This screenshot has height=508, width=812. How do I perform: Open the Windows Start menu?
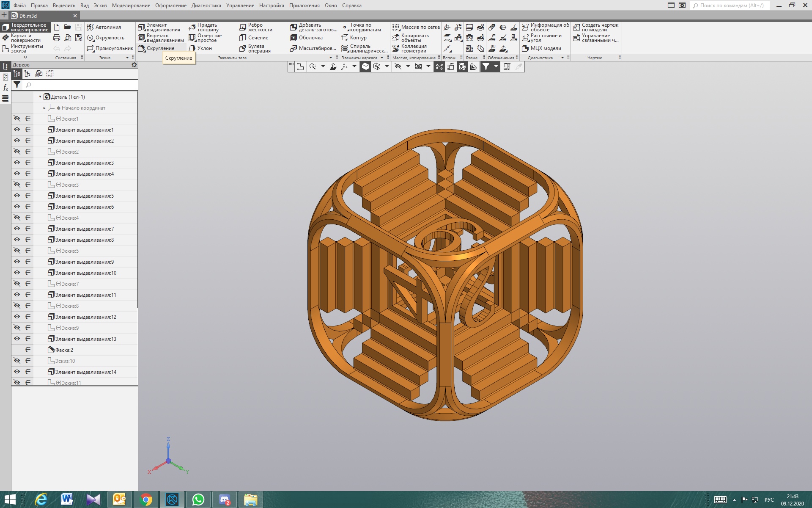pos(10,500)
